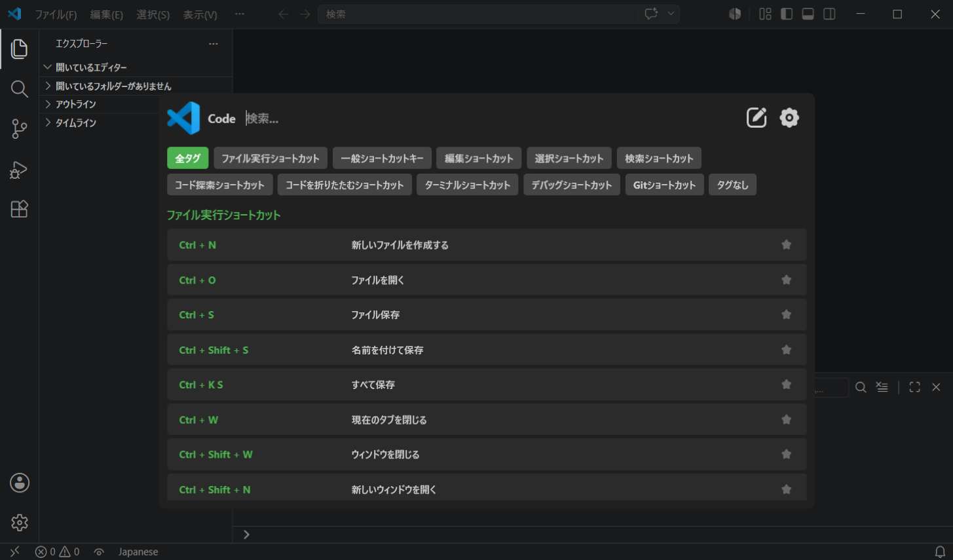The image size is (953, 560).
Task: Toggle the bottom panel visibility
Action: coord(808,14)
